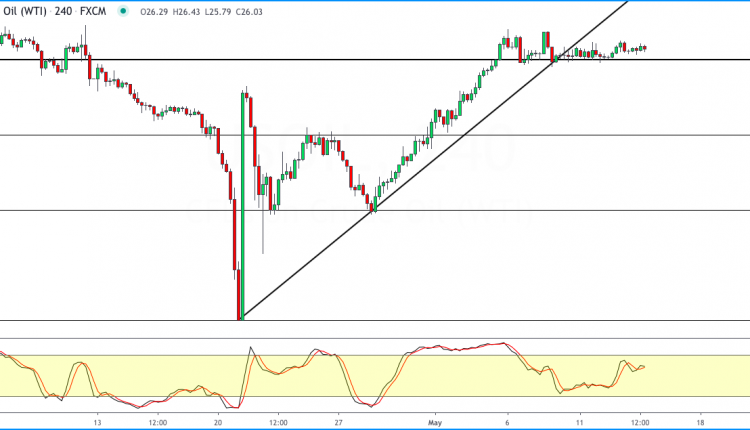Click the 'May' date axis label
The image size is (750, 430).
(433, 421)
